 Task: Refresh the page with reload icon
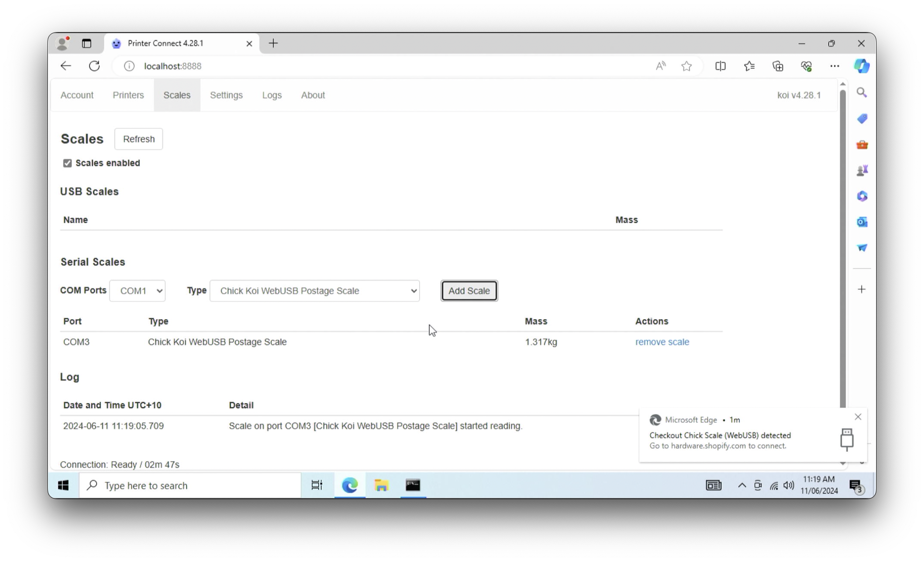(x=94, y=66)
